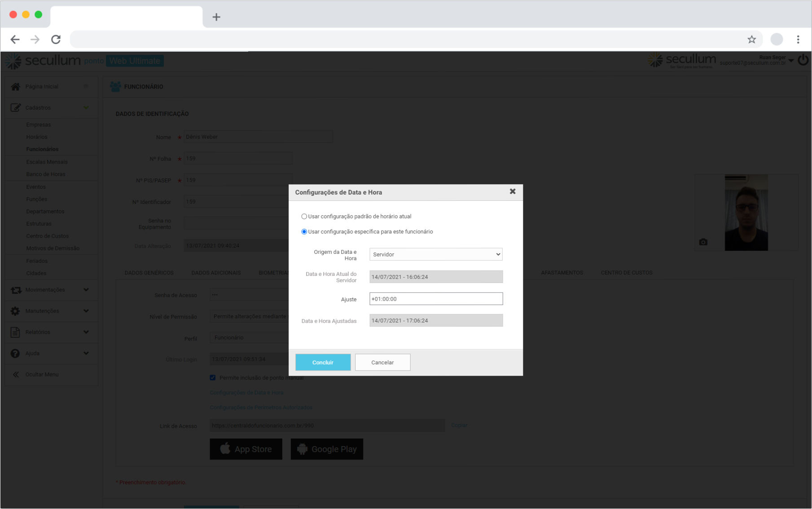Click the Página Inicial home icon
812x509 pixels.
pyautogui.click(x=15, y=86)
